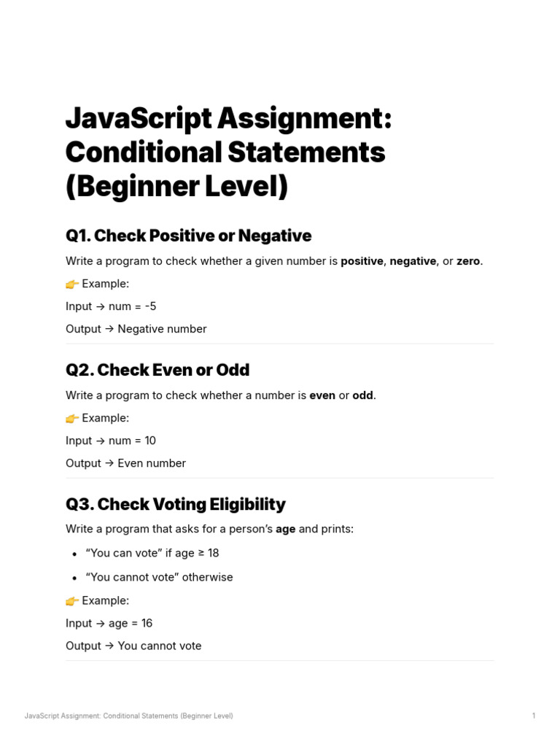Click the '"You cannot vote" otherwise' bullet

[x=159, y=577]
